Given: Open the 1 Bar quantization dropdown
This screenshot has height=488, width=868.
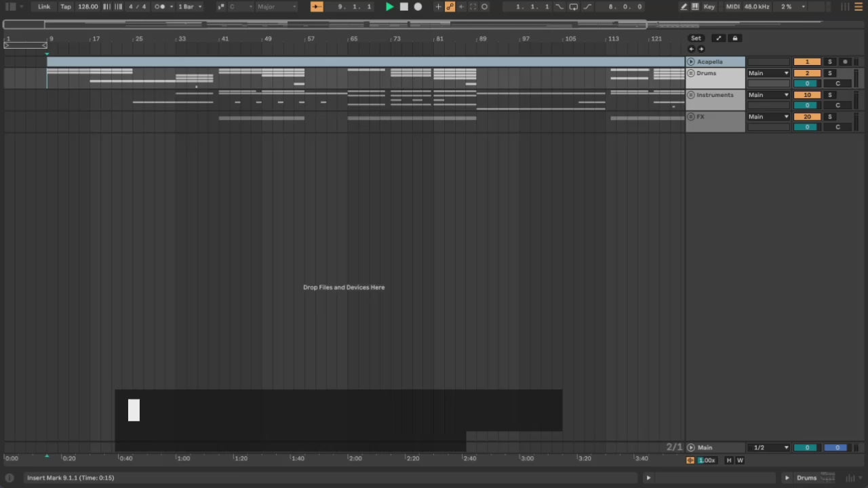Looking at the screenshot, I should click(x=189, y=7).
